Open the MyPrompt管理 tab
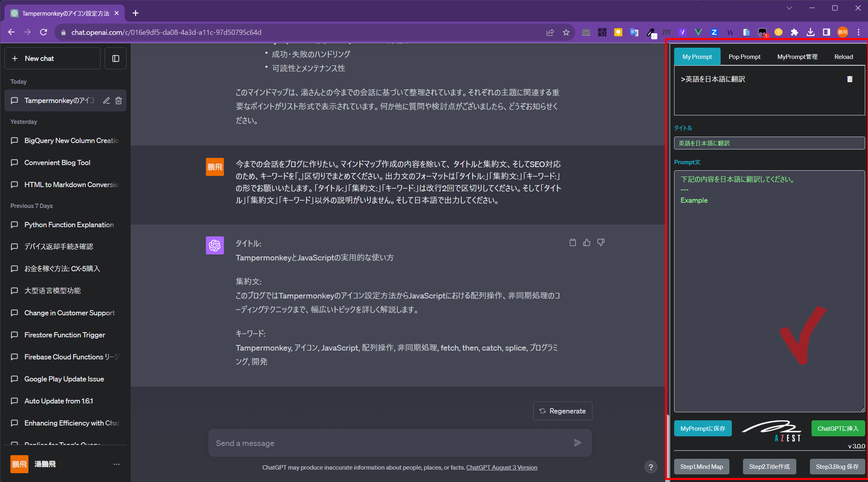Viewport: 868px width, 482px height. (797, 57)
